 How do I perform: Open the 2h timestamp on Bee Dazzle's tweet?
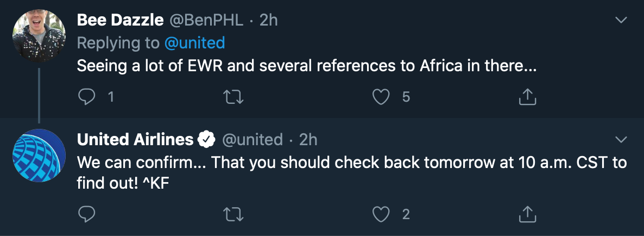pos(269,21)
